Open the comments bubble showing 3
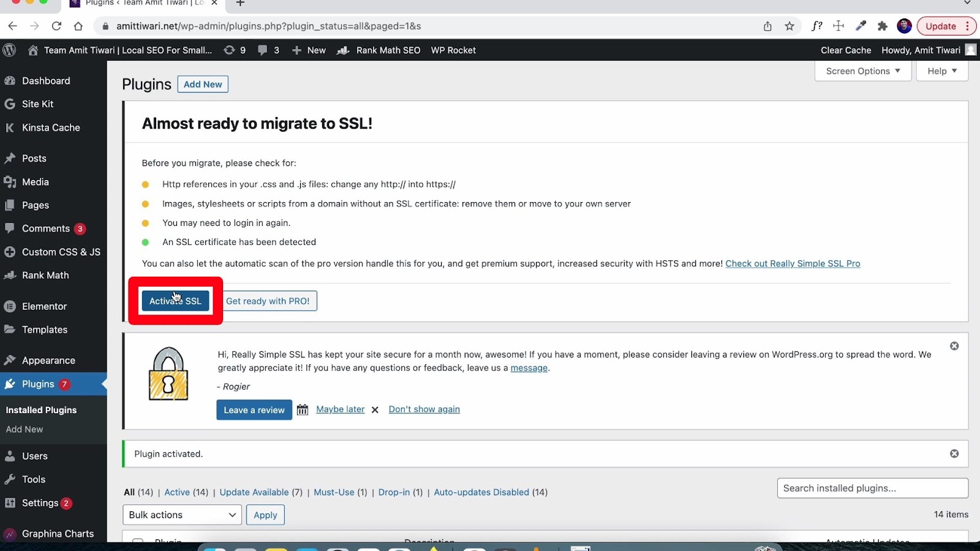 (268, 50)
